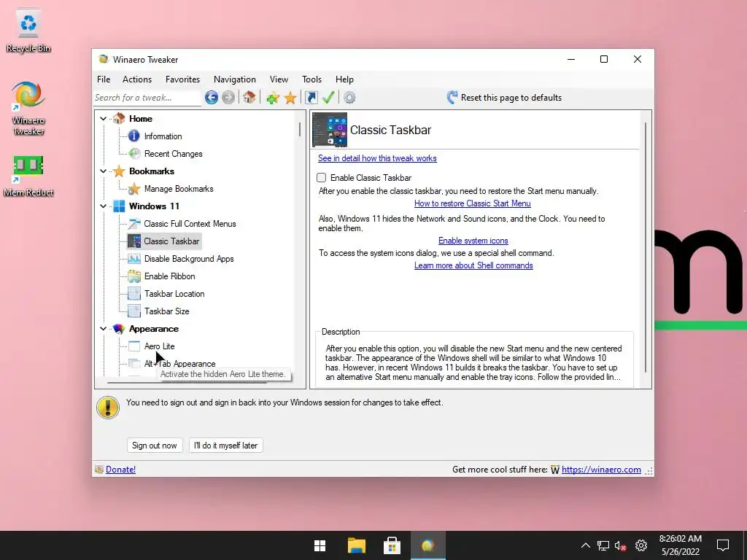Click the Manage Bookmarks star icon
The height and width of the screenshot is (560, 747).
tap(134, 189)
